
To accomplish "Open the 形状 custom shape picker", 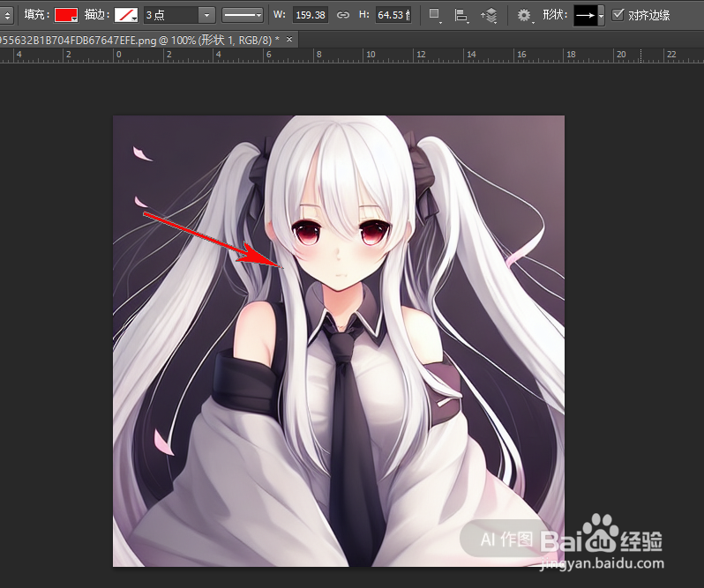I will point(588,15).
